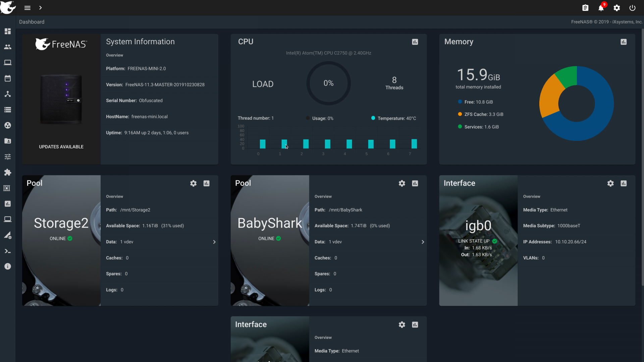Click the Platform value FREENAS-MINI-2.0
Screen dimensions: 644x362
pos(147,69)
